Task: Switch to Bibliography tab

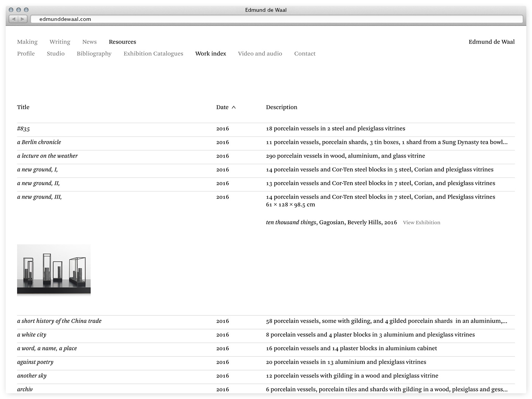Action: coord(94,54)
